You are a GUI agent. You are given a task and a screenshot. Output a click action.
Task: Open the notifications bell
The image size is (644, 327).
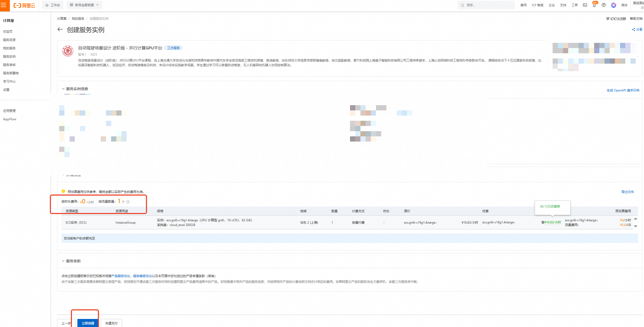594,5
